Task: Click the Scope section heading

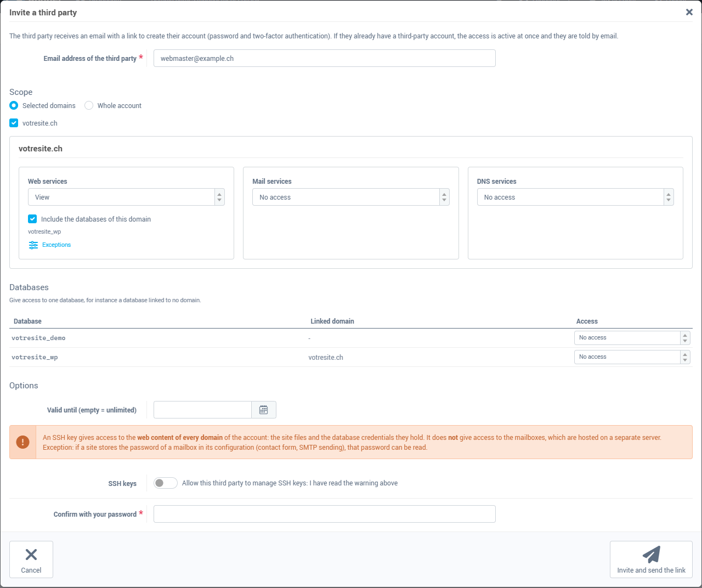Action: (x=21, y=92)
